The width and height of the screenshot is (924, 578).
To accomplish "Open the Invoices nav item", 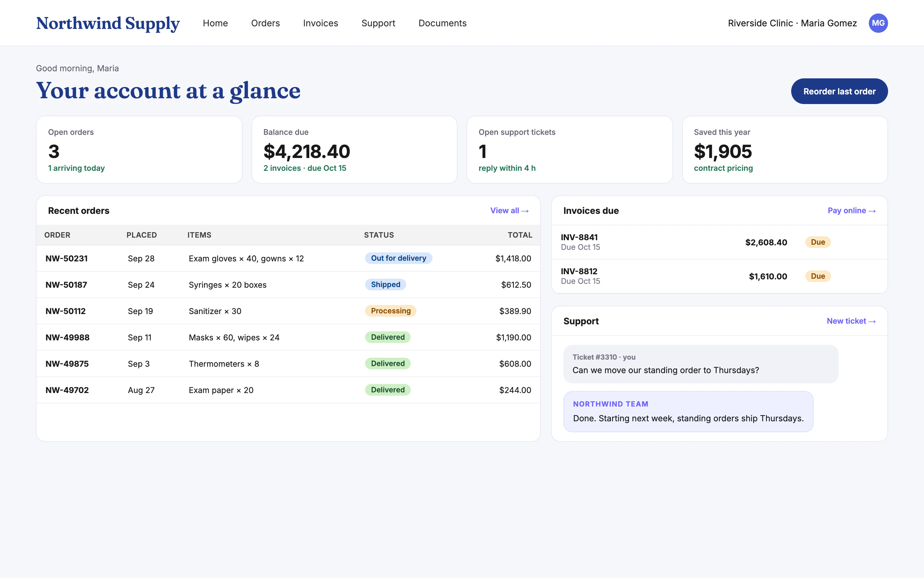I will tap(320, 23).
